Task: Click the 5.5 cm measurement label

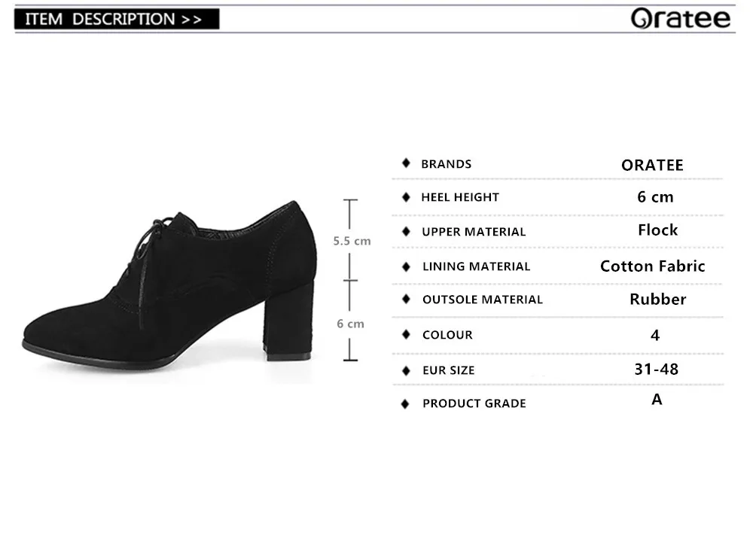Action: point(352,241)
